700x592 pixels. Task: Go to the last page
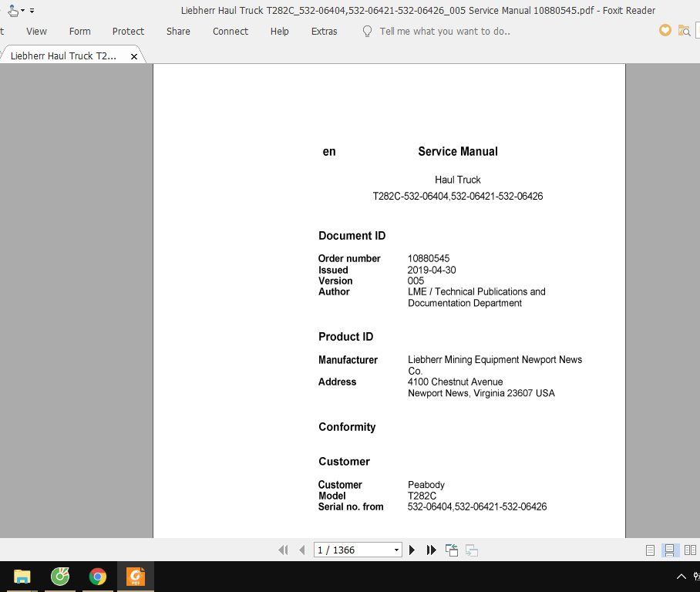[x=431, y=550]
